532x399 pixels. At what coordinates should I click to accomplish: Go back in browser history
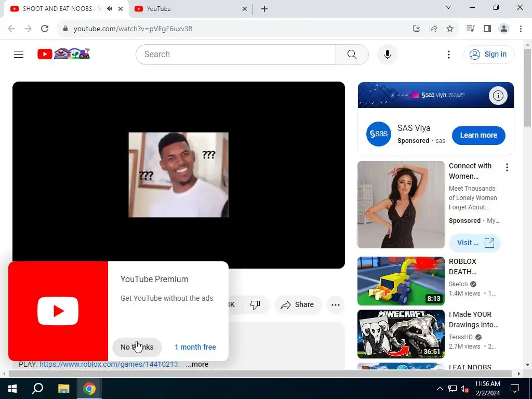(11, 29)
